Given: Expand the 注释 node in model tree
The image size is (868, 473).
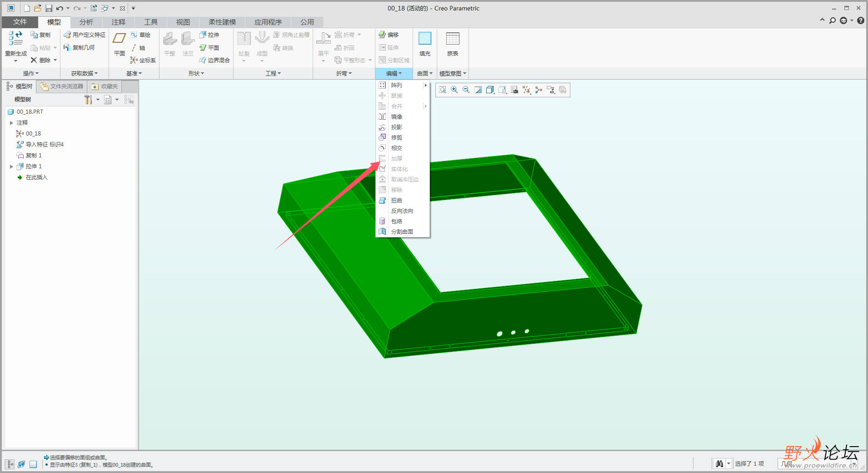Looking at the screenshot, I should [11, 123].
